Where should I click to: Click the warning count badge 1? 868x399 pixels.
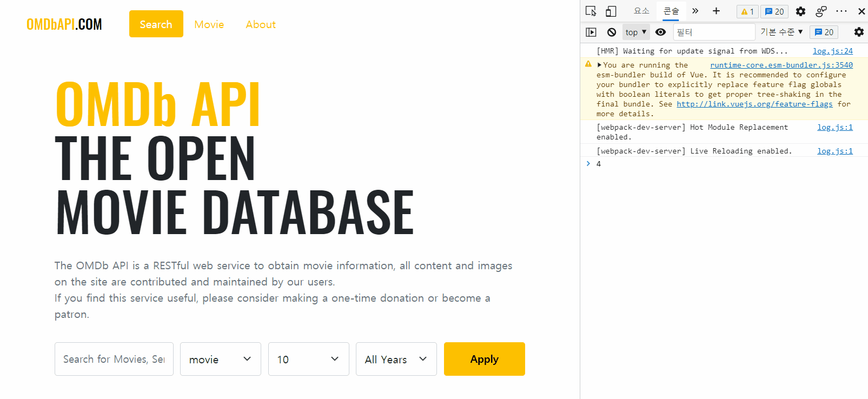747,11
